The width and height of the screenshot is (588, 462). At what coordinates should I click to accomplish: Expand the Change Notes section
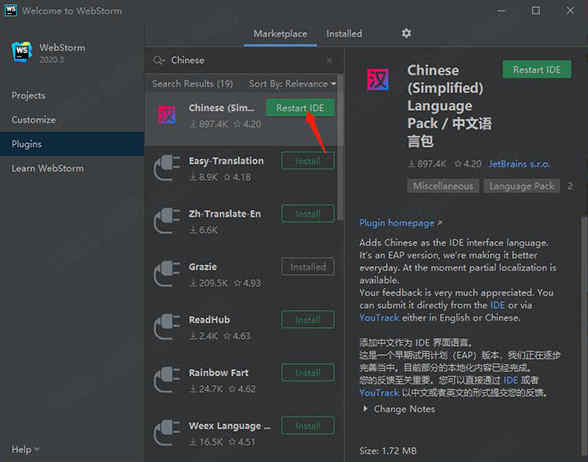pyautogui.click(x=399, y=409)
